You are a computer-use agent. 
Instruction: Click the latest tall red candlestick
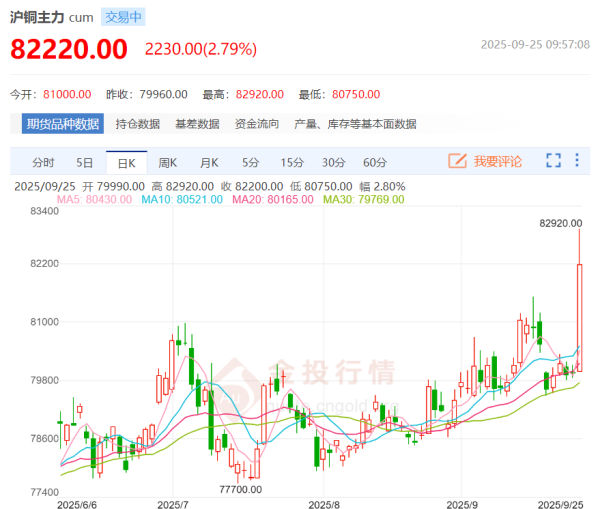pyautogui.click(x=580, y=315)
